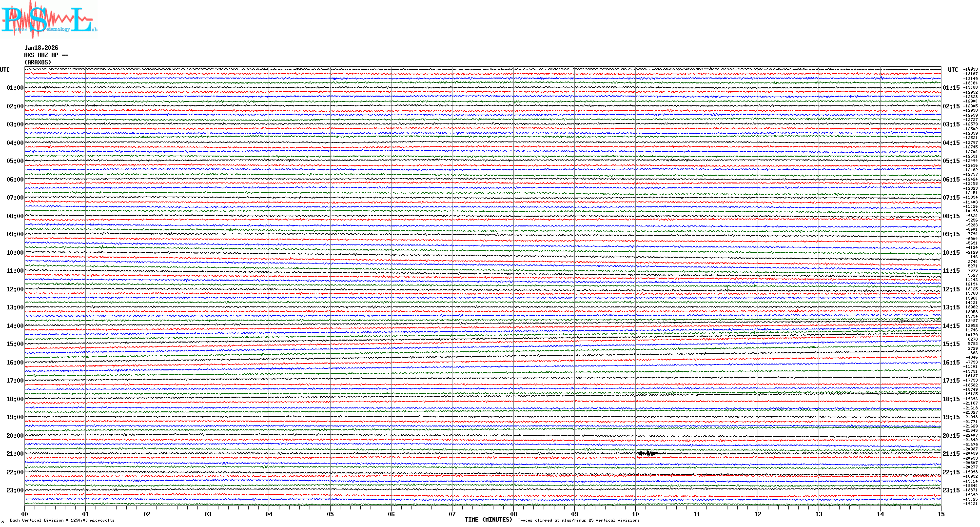Click the PSL seismology lab logo
Viewport: 980px width, 527px height.
point(49,20)
